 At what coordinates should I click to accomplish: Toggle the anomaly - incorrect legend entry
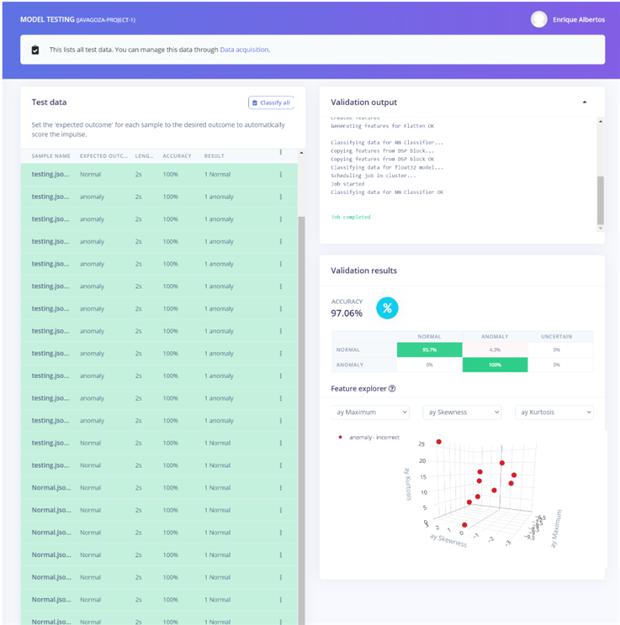[x=369, y=437]
